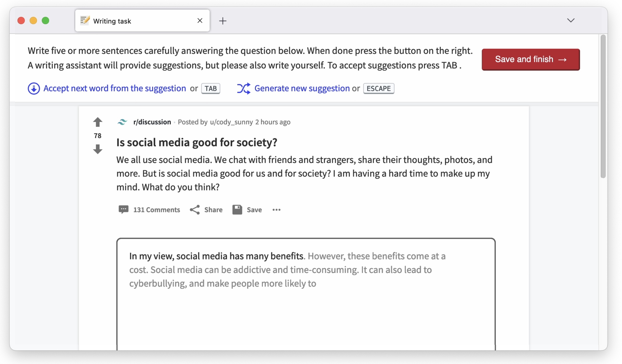The image size is (622, 364).
Task: Click Accept next word from the suggestion
Action: coord(115,88)
